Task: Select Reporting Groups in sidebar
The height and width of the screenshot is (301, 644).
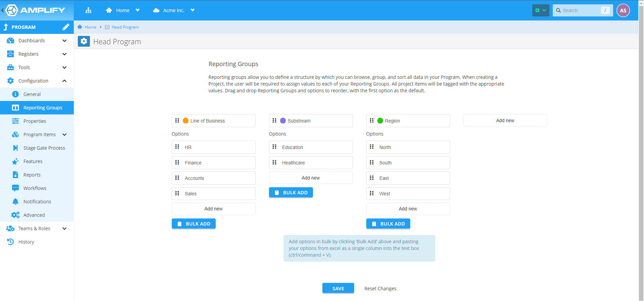Action: click(37, 108)
